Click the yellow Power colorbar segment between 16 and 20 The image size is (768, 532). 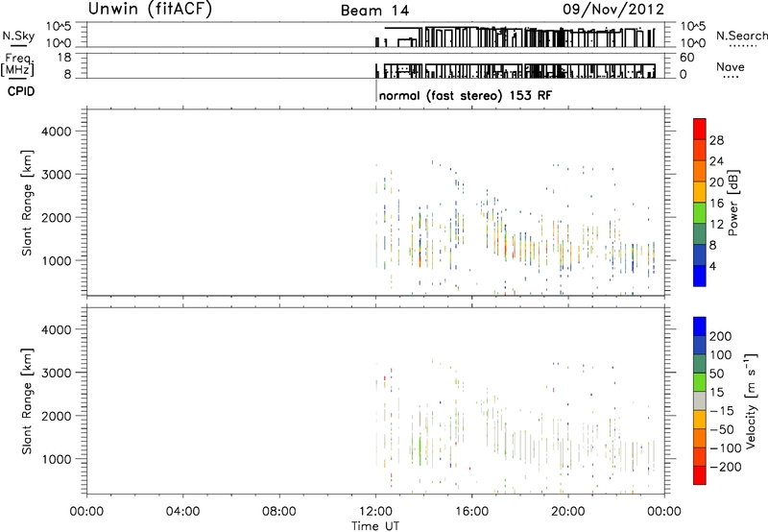[x=700, y=191]
